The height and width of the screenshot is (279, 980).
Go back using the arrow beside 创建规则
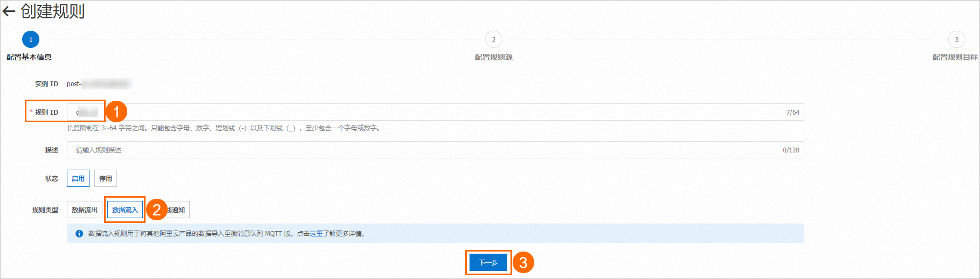tap(9, 11)
